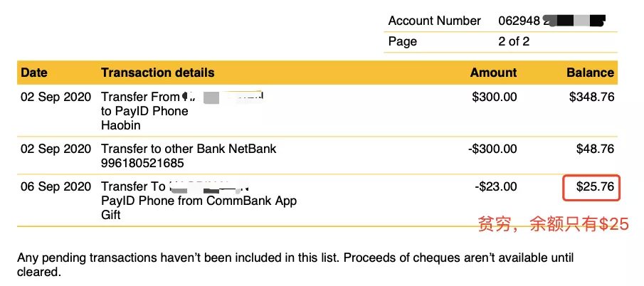Click the reference number 996180521685

pyautogui.click(x=142, y=164)
